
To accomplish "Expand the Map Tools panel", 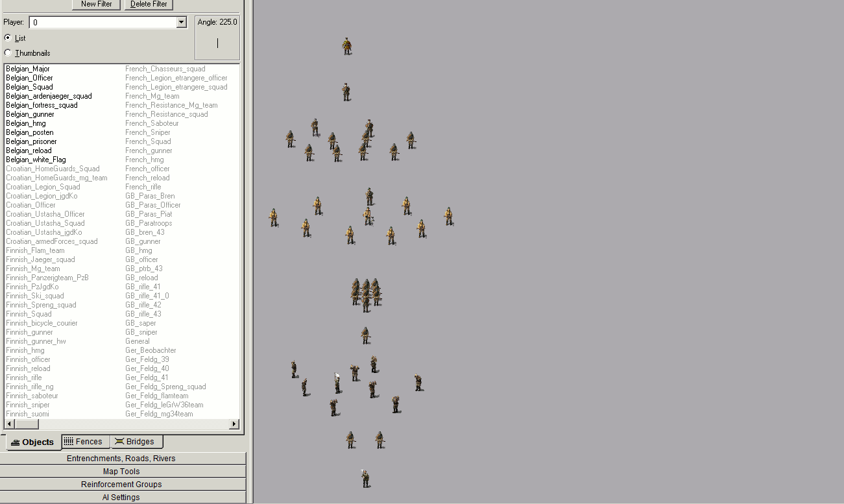I will (x=121, y=472).
